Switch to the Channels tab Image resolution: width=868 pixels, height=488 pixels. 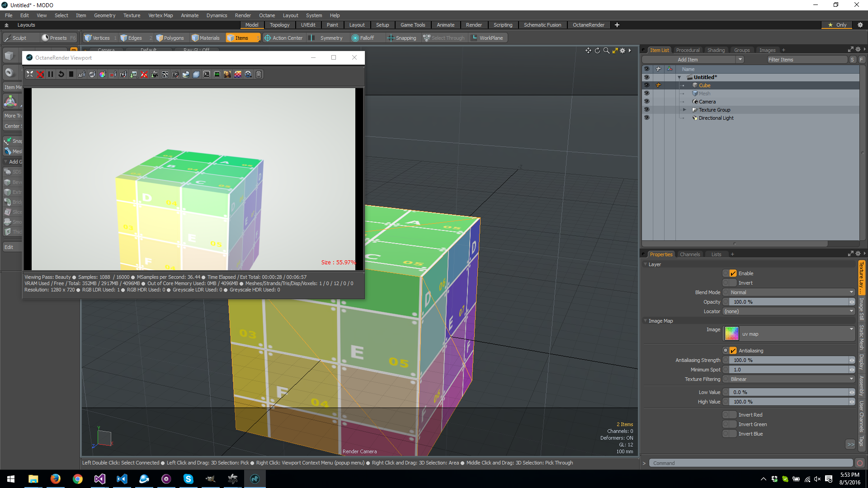(689, 254)
